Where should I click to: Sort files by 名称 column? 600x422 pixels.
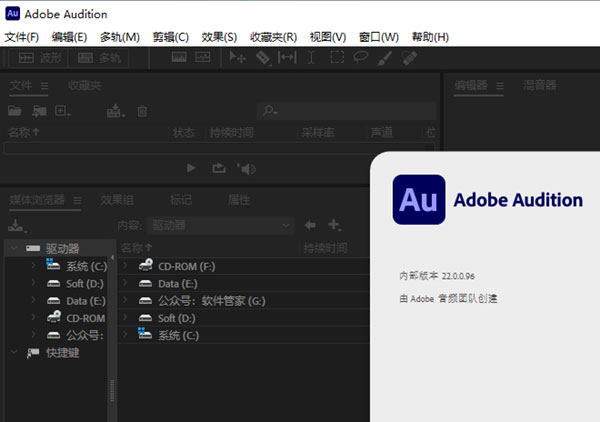click(x=23, y=133)
